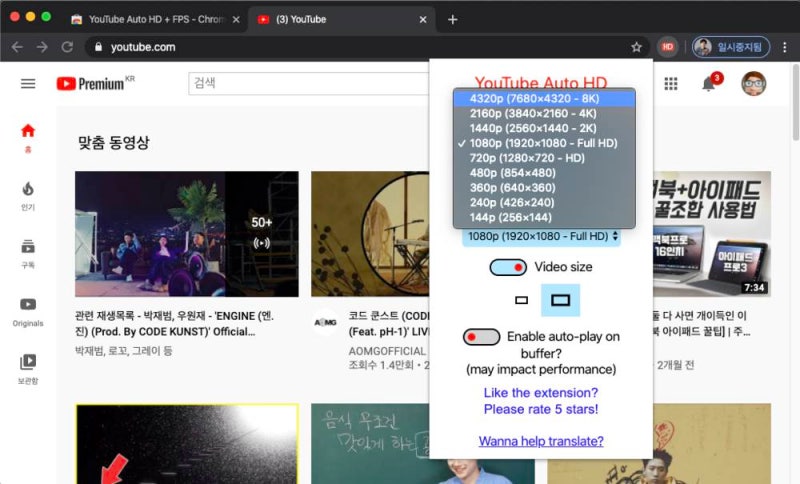Click the Chrome profile chip
This screenshot has height=484, width=800.
[x=731, y=47]
